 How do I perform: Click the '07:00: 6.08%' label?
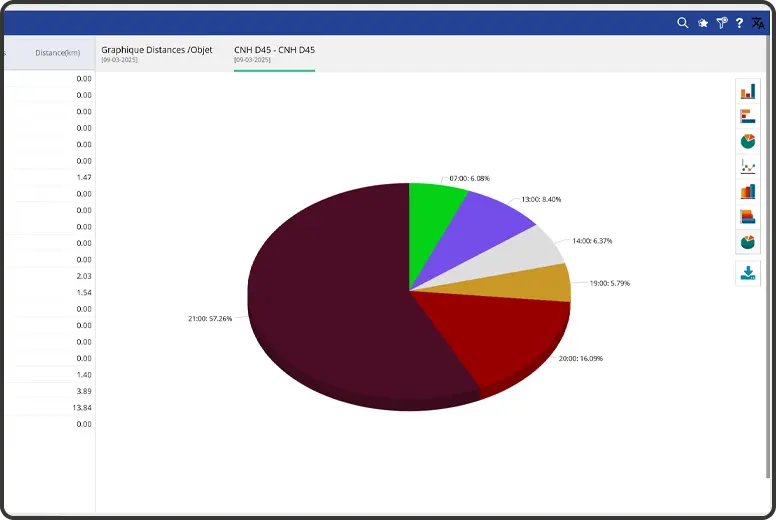click(469, 179)
